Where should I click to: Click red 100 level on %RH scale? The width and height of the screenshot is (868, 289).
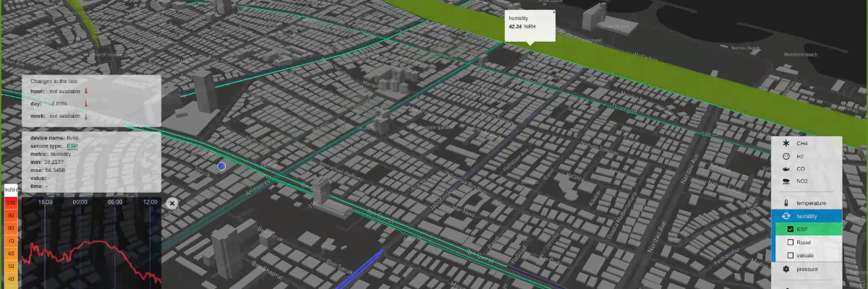(x=11, y=203)
